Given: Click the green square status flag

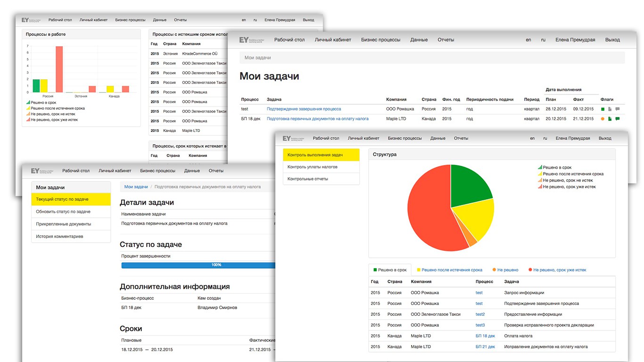Looking at the screenshot, I should click(x=603, y=109).
